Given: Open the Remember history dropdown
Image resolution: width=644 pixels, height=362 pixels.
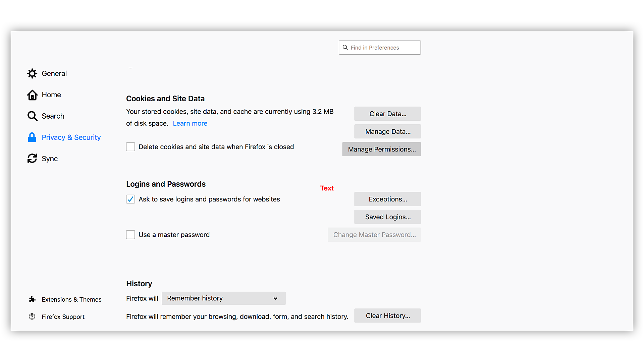Looking at the screenshot, I should (223, 298).
